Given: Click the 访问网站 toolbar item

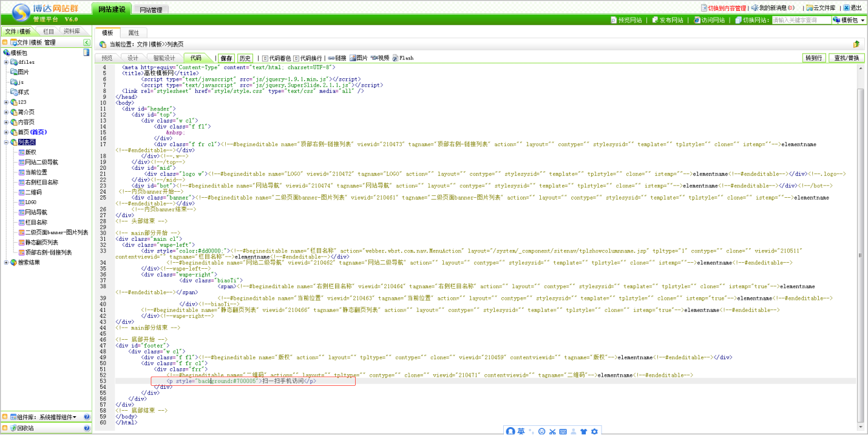Looking at the screenshot, I should point(709,20).
